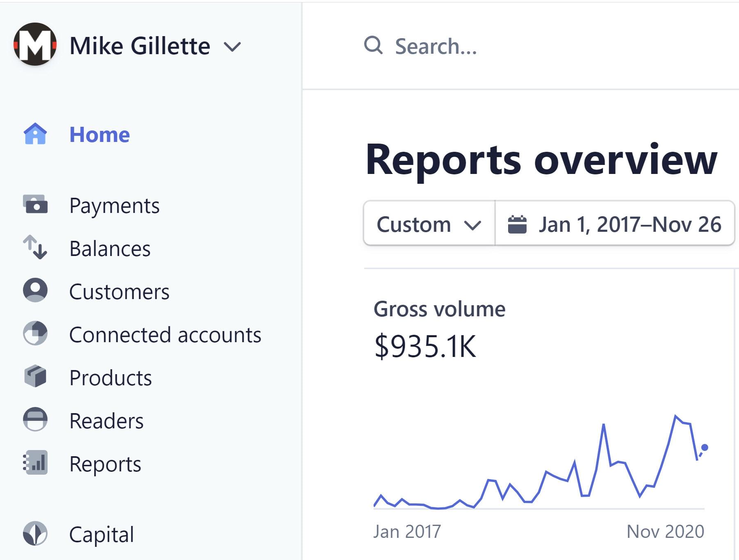Click the magnifying glass search icon

[373, 46]
